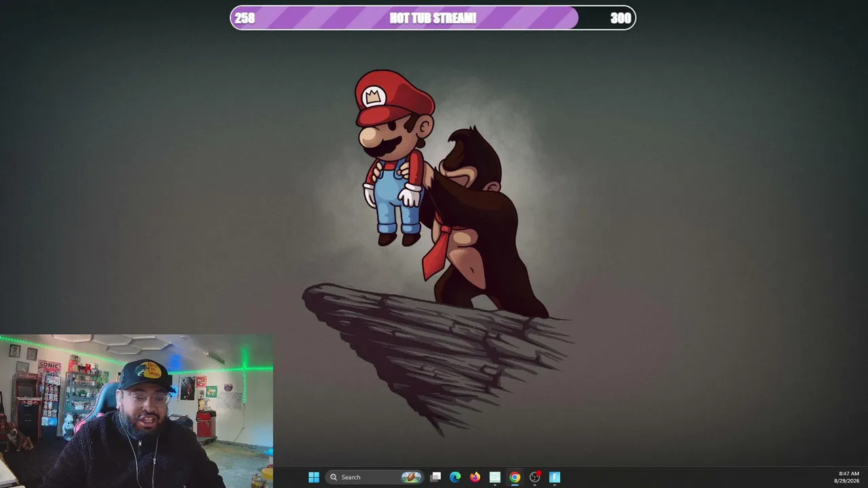The height and width of the screenshot is (488, 868).
Task: Open OBS Studio from the taskbar
Action: (534, 477)
